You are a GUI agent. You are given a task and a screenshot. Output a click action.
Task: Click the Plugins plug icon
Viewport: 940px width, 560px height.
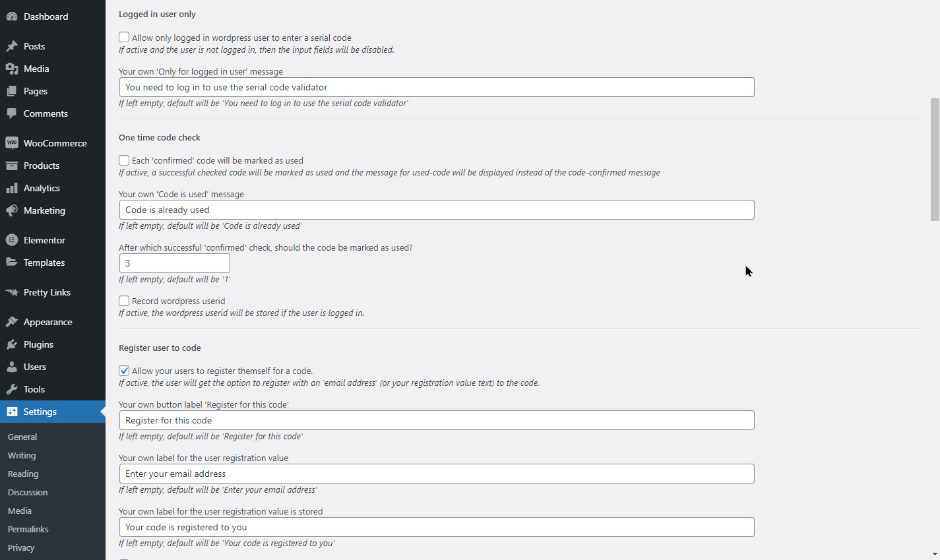12,344
